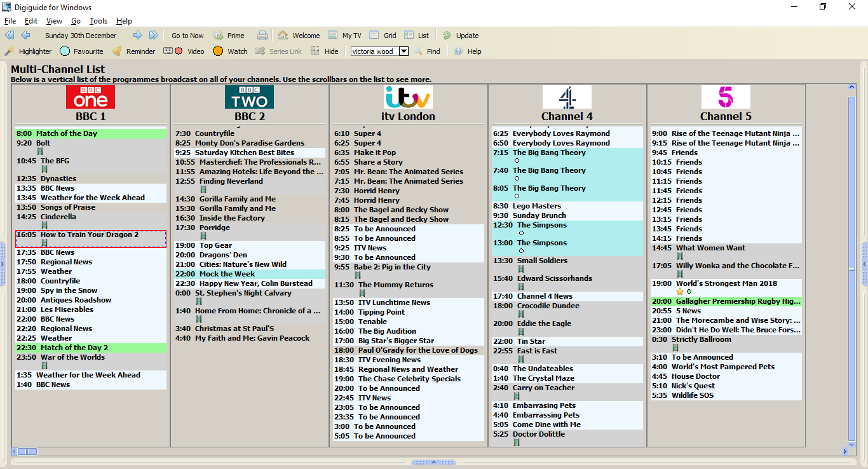
Task: Expand the right side panel handle
Action: tap(864, 264)
